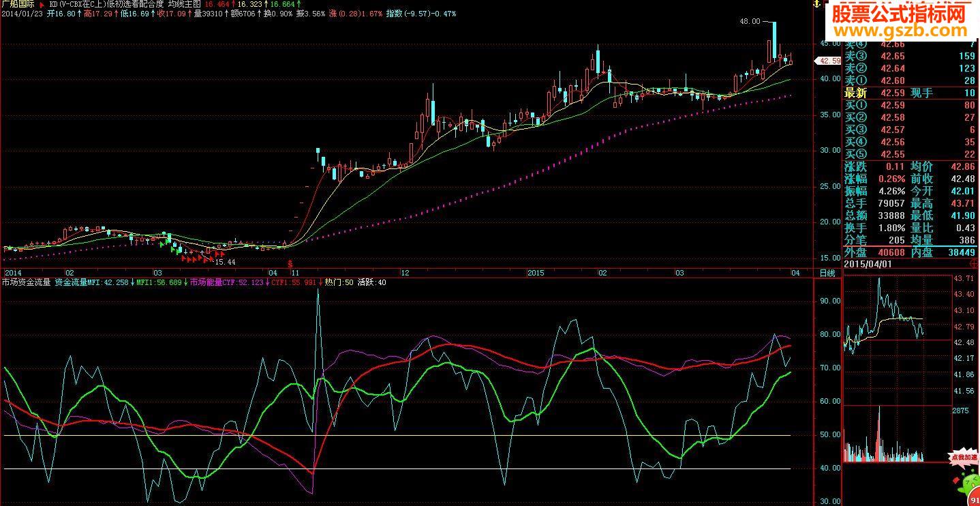This screenshot has height=506, width=980.
Task: Click the red S marker on the timeline
Action: [x=290, y=263]
